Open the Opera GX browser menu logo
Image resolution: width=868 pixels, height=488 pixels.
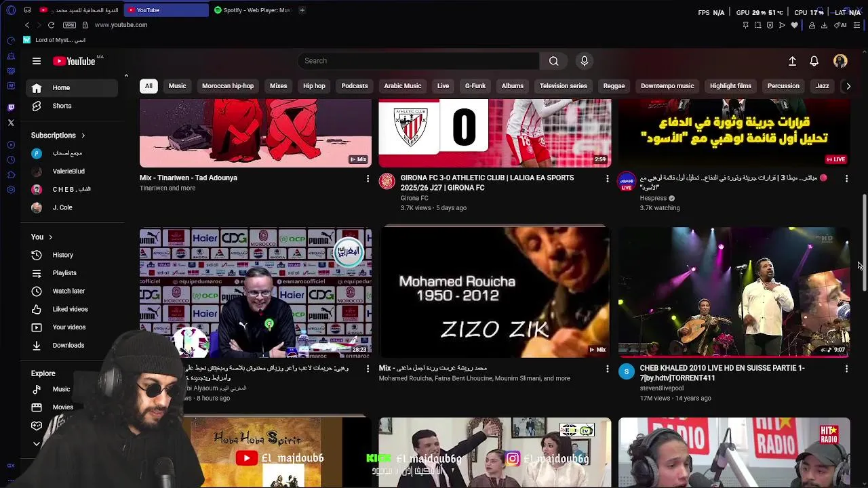pyautogui.click(x=11, y=10)
